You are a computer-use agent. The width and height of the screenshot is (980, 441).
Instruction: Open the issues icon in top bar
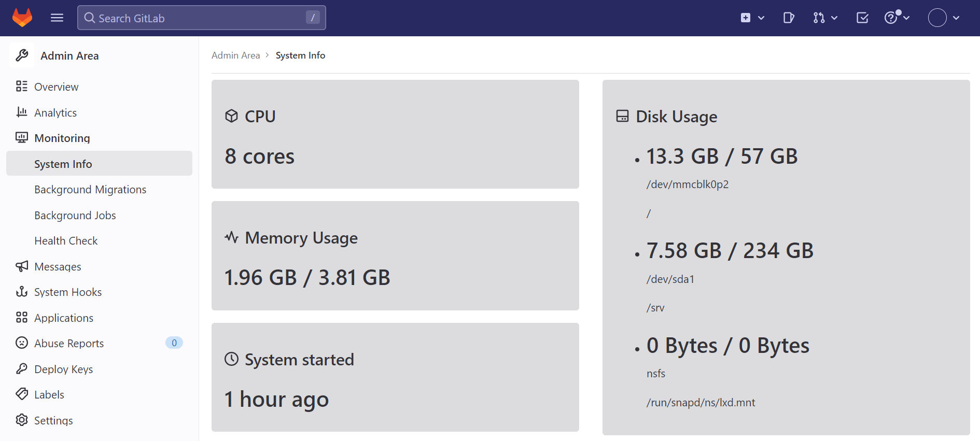pyautogui.click(x=789, y=18)
